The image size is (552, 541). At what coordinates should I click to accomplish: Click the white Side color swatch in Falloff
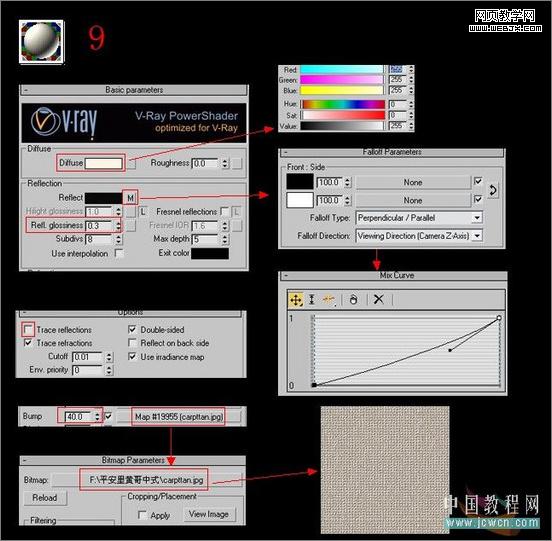point(300,200)
